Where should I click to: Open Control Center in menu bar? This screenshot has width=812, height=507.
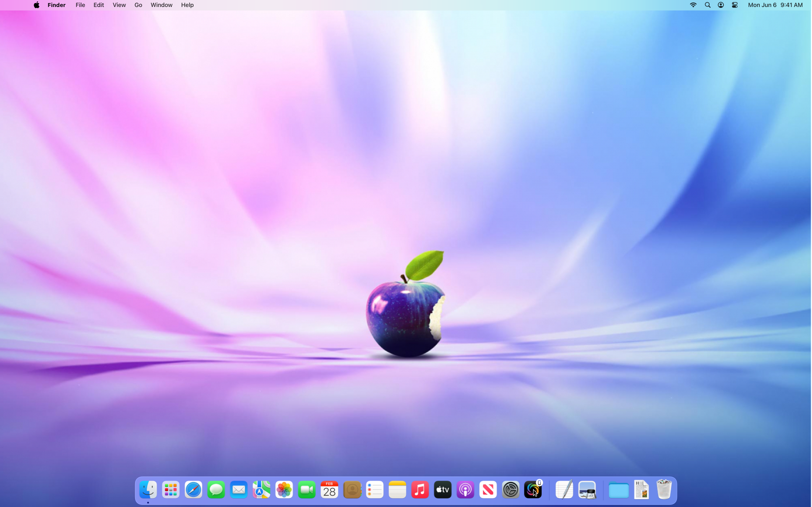(735, 5)
